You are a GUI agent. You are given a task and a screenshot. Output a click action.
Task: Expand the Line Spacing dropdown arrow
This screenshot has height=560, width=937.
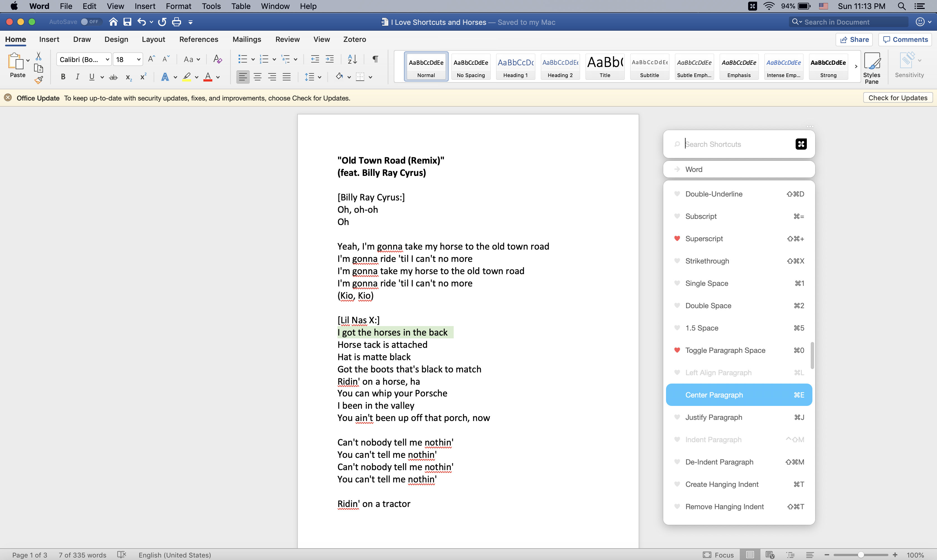[x=319, y=77]
